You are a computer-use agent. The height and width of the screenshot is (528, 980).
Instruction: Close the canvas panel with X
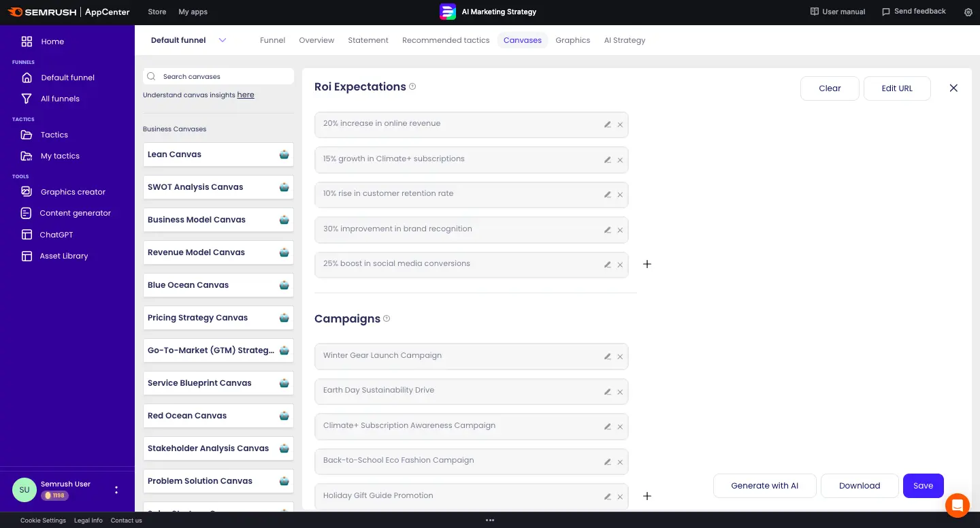(x=953, y=88)
